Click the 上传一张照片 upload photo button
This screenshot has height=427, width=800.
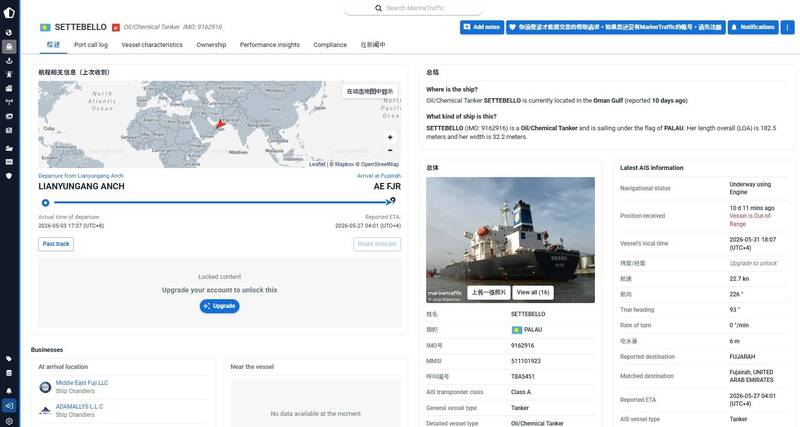click(488, 292)
